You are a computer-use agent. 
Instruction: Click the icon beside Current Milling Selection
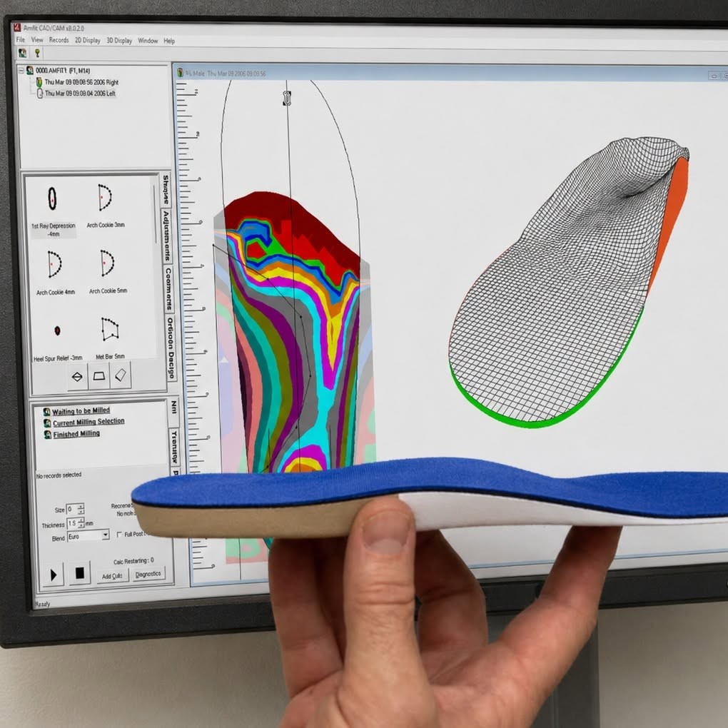47,423
